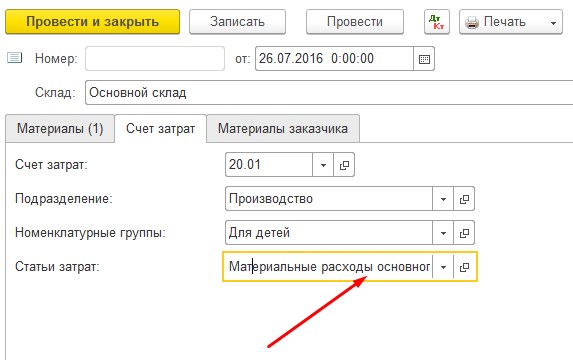Screen dimensions: 573x360
Task: Open the Статьи затрат item form icon
Action: click(x=464, y=267)
